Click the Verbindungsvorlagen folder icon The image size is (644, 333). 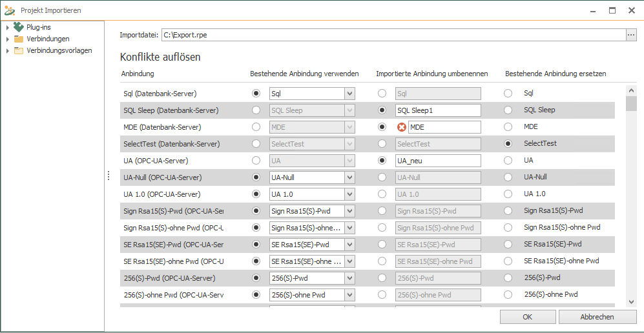(x=19, y=50)
